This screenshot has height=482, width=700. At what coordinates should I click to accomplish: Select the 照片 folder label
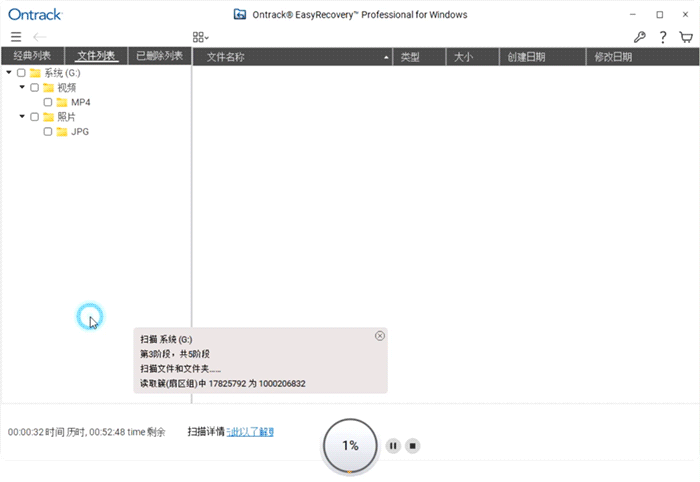[x=67, y=117]
